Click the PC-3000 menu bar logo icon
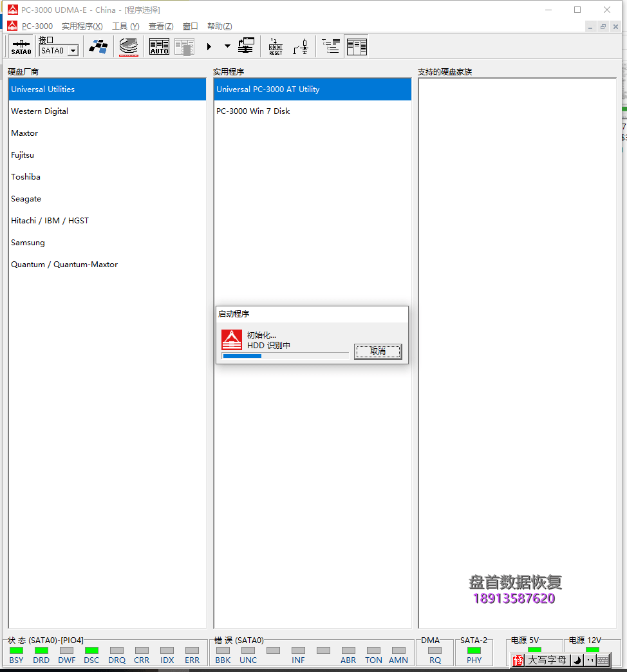627x672 pixels. (x=12, y=26)
